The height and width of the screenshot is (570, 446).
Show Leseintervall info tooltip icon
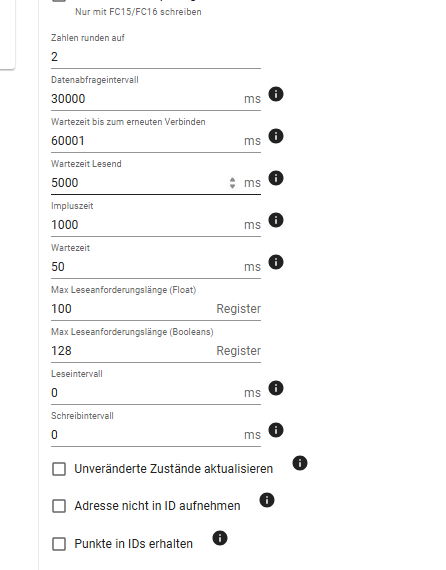276,388
